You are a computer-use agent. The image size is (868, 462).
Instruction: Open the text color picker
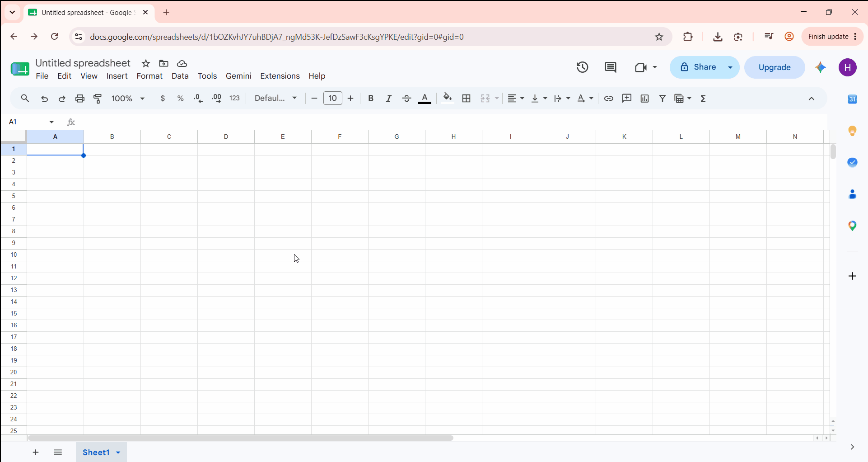coord(425,98)
